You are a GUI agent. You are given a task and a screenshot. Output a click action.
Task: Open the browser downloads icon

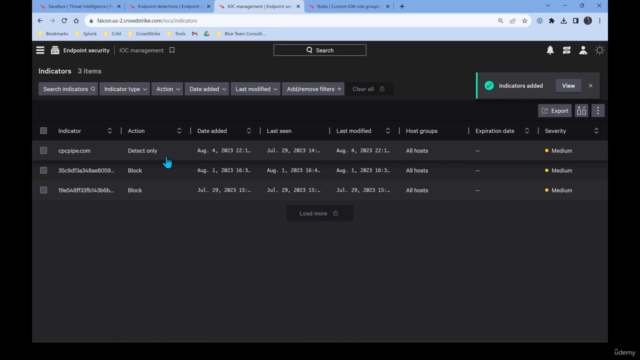click(x=563, y=21)
